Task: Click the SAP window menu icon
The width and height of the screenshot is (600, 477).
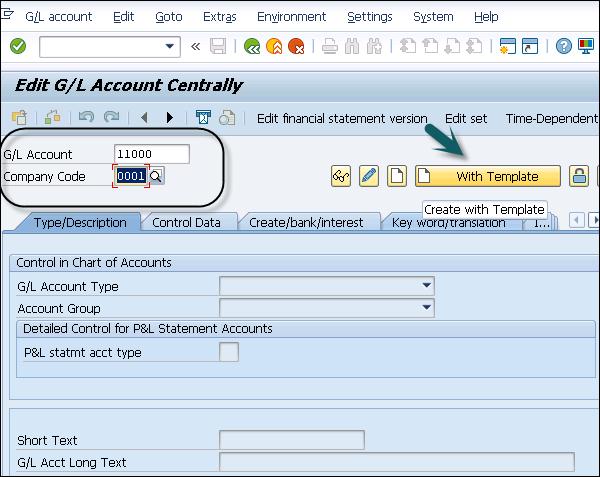Action: click(x=7, y=15)
